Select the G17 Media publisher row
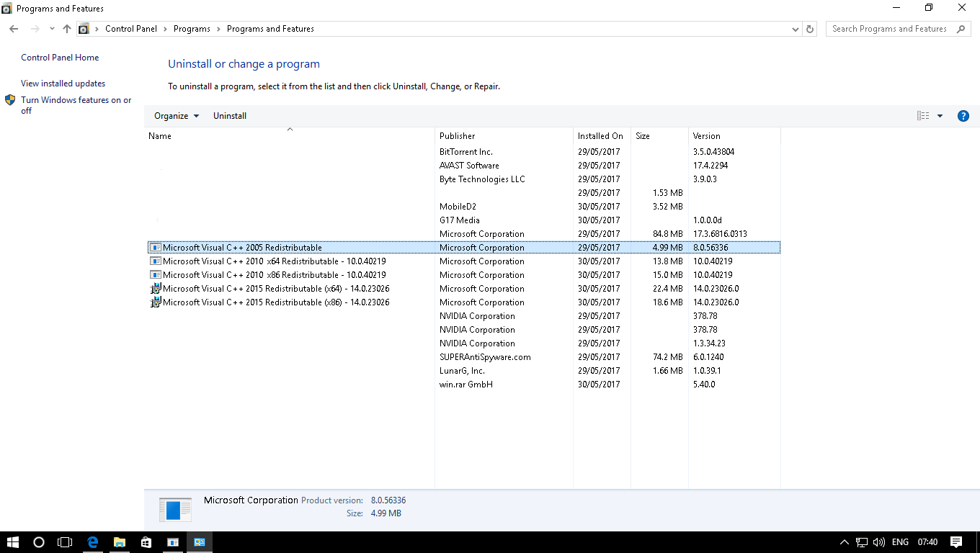 point(464,220)
